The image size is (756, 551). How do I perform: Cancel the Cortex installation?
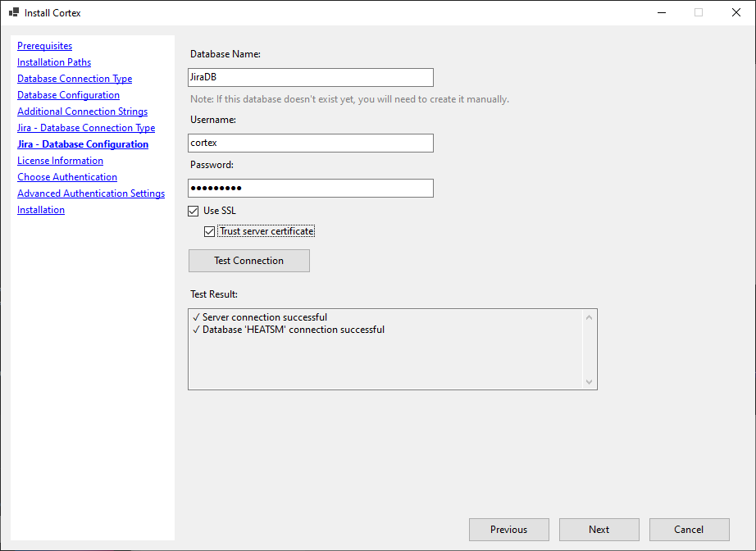point(689,529)
